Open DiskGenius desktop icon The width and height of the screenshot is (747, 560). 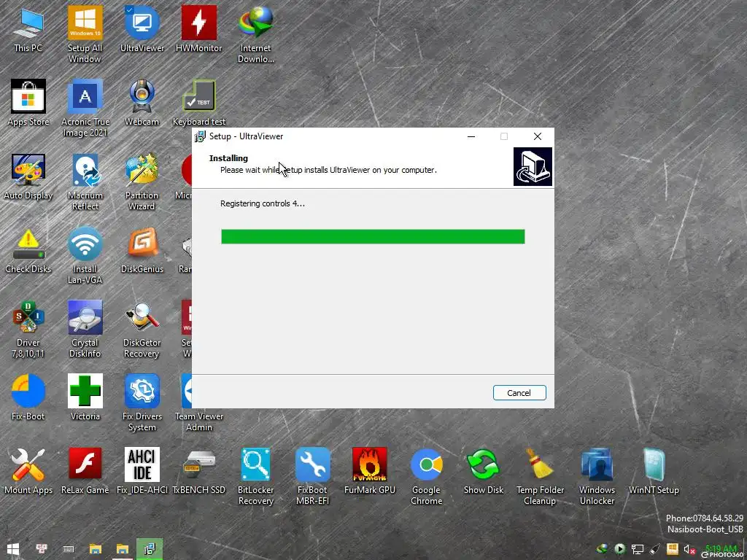coord(142,251)
